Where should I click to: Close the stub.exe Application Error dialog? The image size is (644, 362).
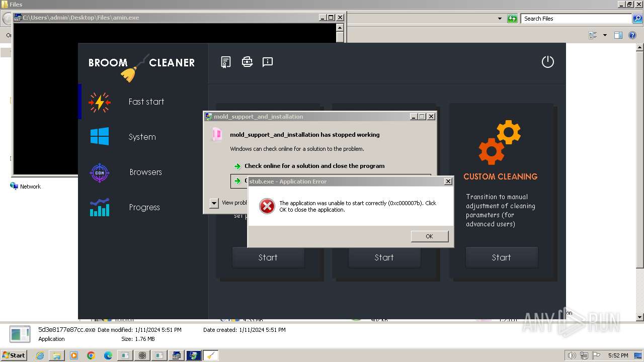coord(448,182)
